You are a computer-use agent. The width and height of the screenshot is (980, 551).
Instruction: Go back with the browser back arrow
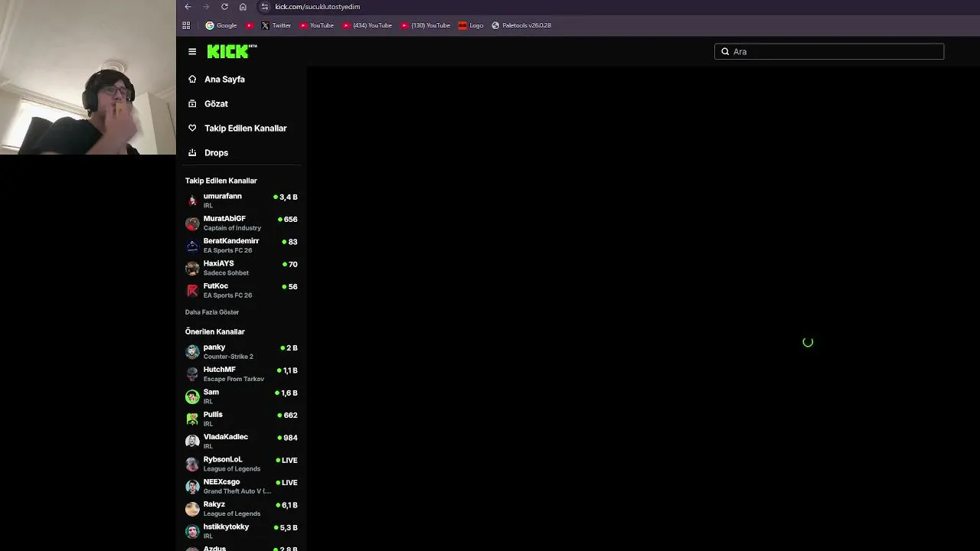point(188,7)
